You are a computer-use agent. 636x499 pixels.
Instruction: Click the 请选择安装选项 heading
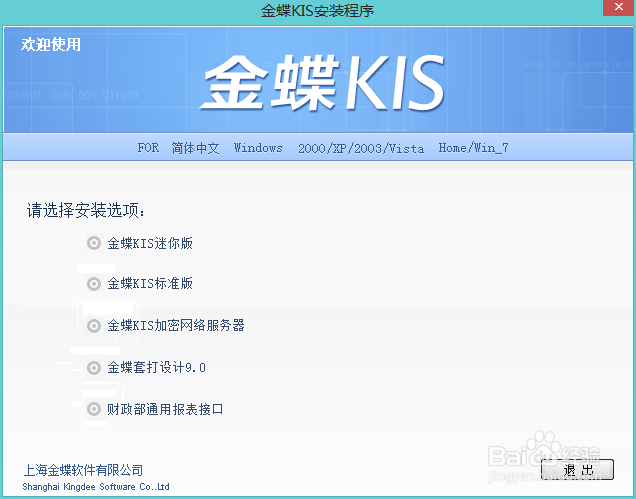(x=86, y=211)
